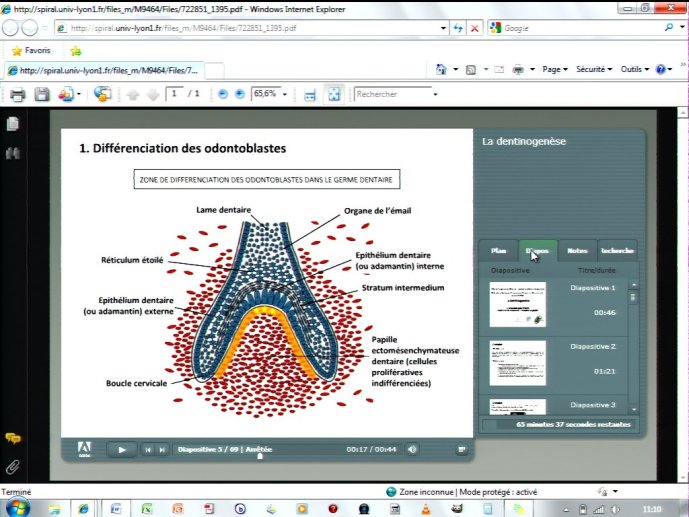Launch VLC cone icon in taskbar

click(x=425, y=509)
